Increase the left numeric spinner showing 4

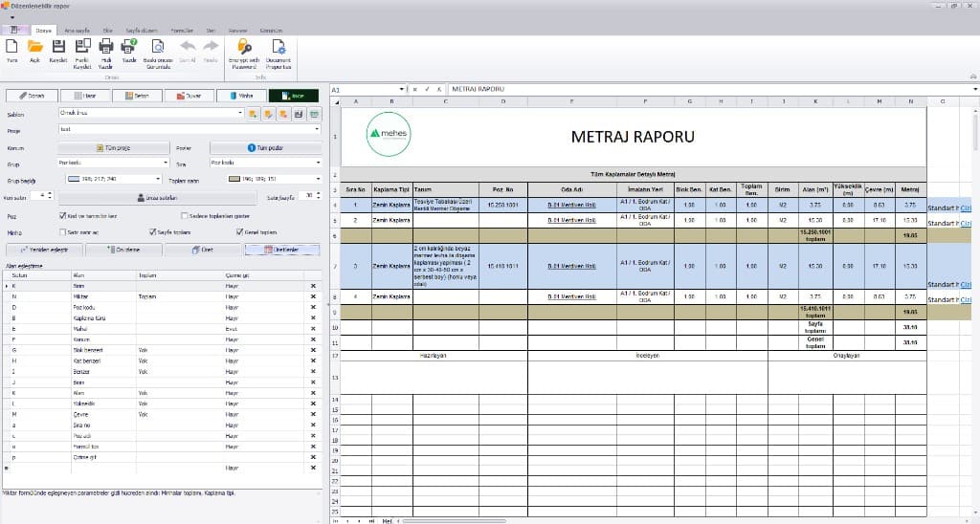(x=50, y=193)
